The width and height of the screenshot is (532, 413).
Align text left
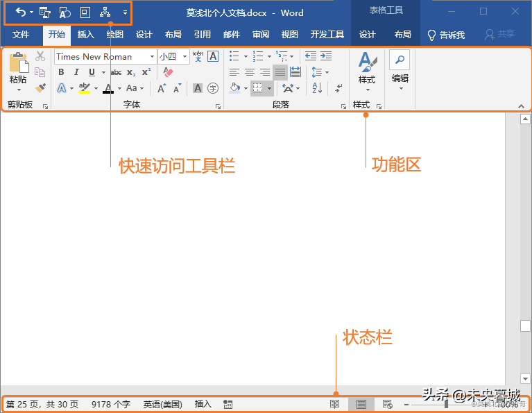tap(234, 72)
